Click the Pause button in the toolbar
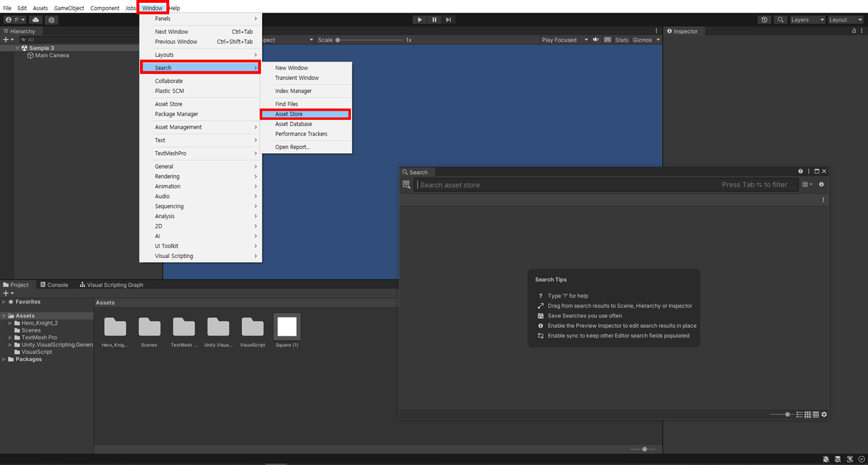The height and width of the screenshot is (465, 868). click(434, 20)
